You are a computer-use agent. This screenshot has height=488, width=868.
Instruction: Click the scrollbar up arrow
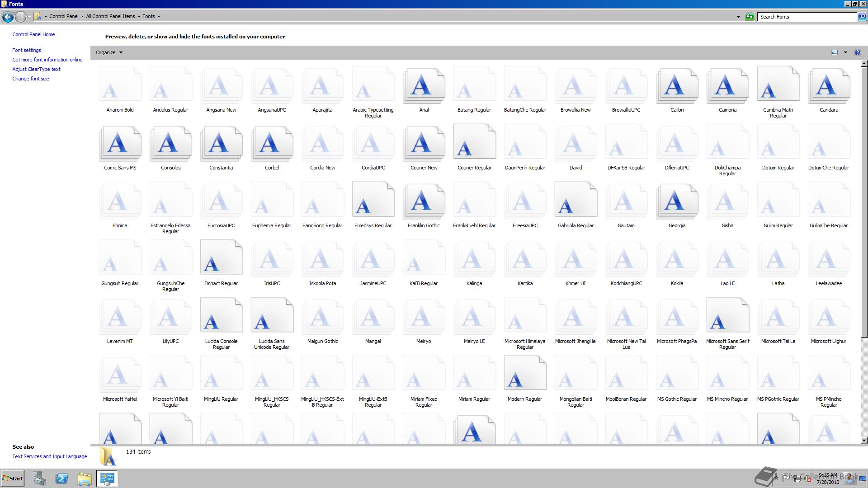pos(864,63)
